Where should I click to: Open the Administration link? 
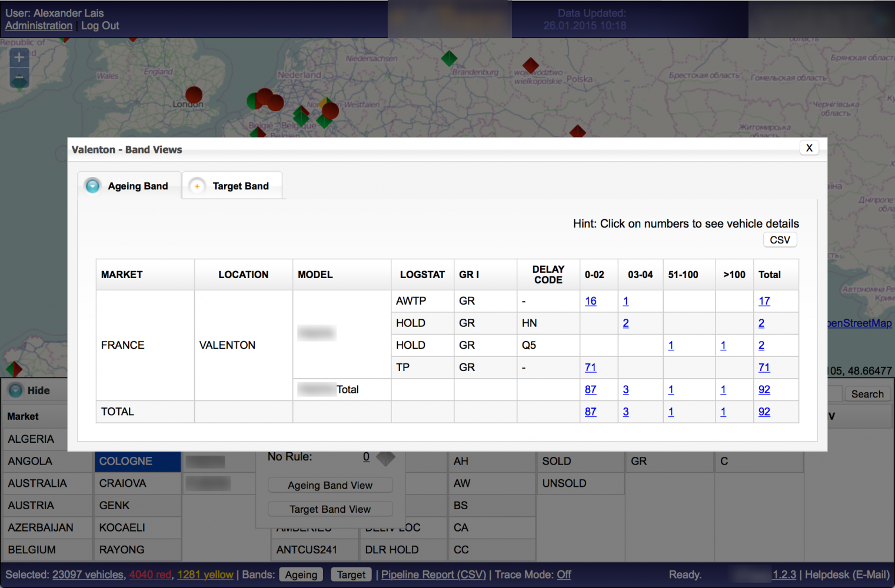pos(39,26)
